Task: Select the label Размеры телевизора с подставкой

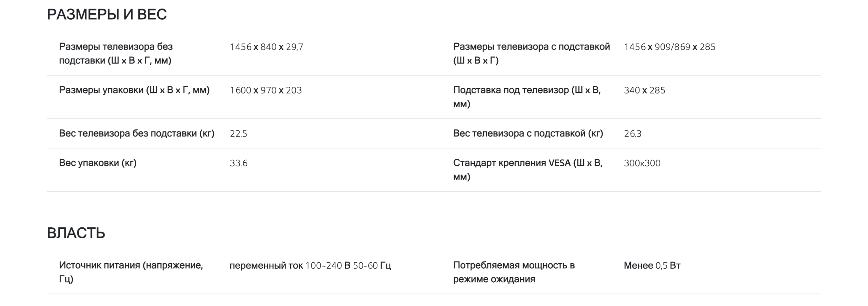Action: (x=532, y=54)
